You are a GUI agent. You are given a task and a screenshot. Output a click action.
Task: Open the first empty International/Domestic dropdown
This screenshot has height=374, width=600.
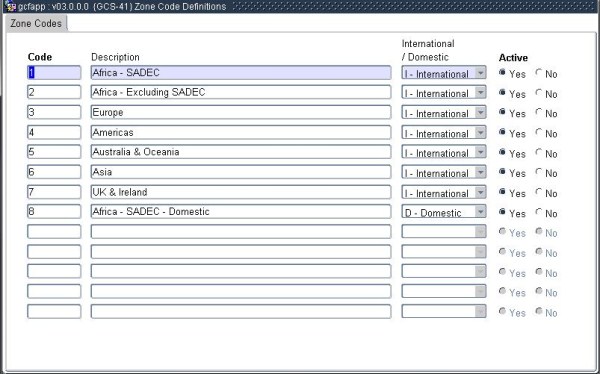[x=444, y=232]
